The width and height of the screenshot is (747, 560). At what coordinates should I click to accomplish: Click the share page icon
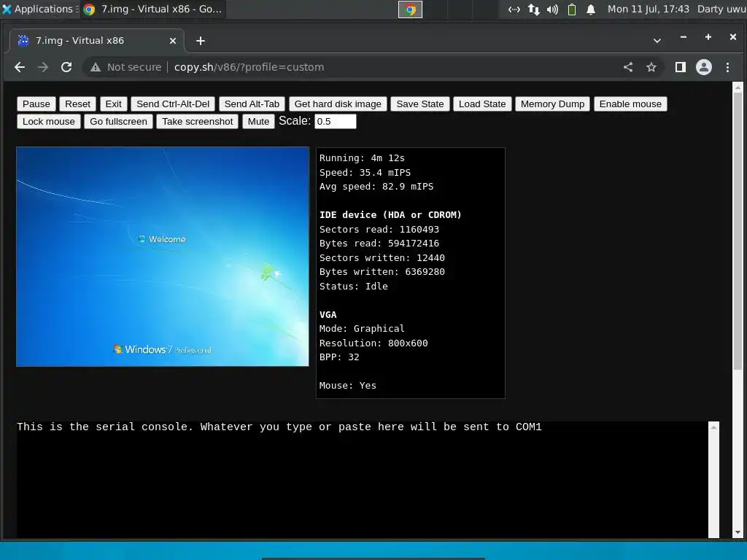[628, 67]
